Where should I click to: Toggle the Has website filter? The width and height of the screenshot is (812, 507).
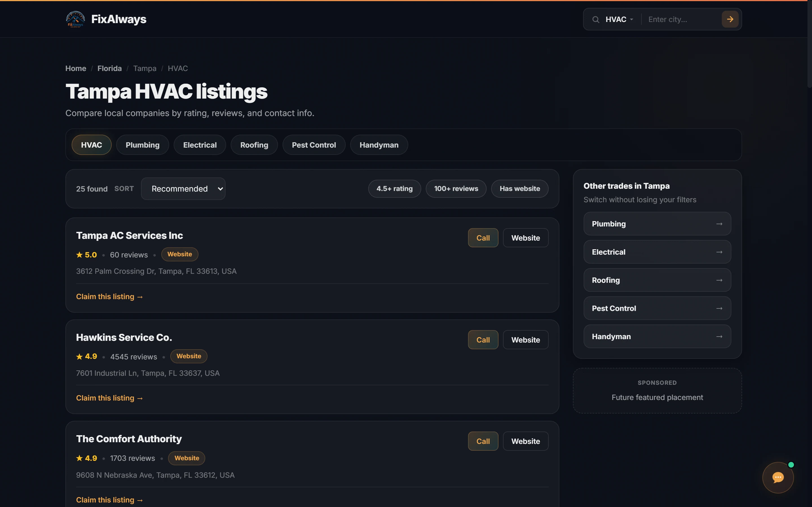coord(519,188)
